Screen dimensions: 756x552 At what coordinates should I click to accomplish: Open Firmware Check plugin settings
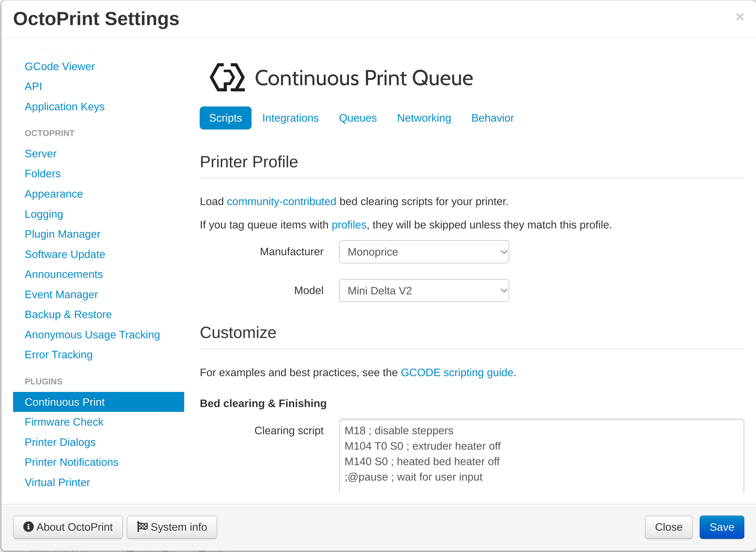click(x=64, y=422)
